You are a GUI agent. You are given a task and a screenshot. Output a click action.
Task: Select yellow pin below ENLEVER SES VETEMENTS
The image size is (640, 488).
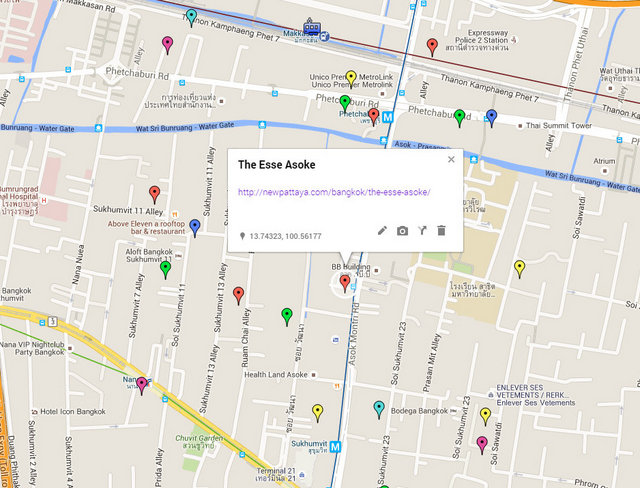tap(485, 417)
